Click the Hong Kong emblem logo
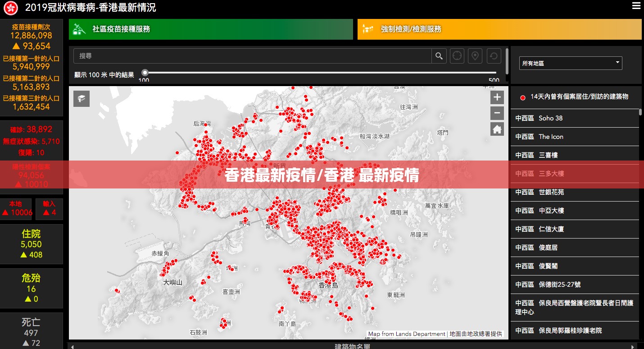The height and width of the screenshot is (349, 644). click(11, 8)
